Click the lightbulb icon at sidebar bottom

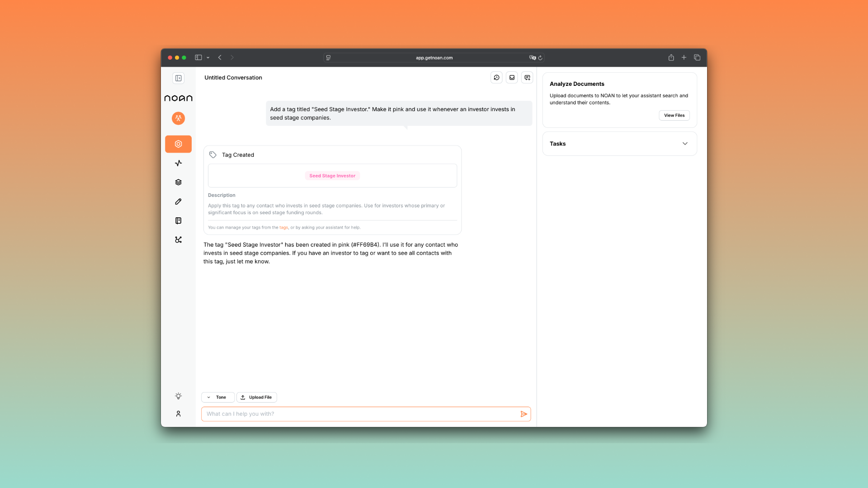tap(178, 396)
